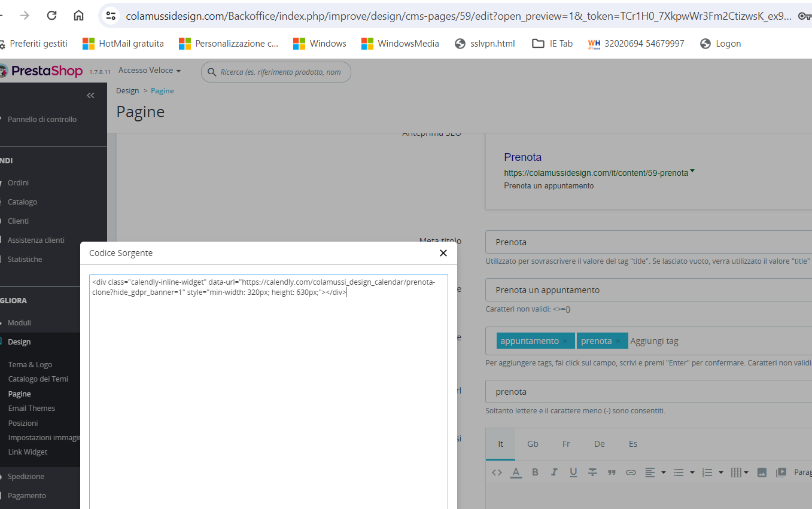This screenshot has width=812, height=509.
Task: Collapse the sidebar menu with double chevron
Action: pyautogui.click(x=90, y=96)
